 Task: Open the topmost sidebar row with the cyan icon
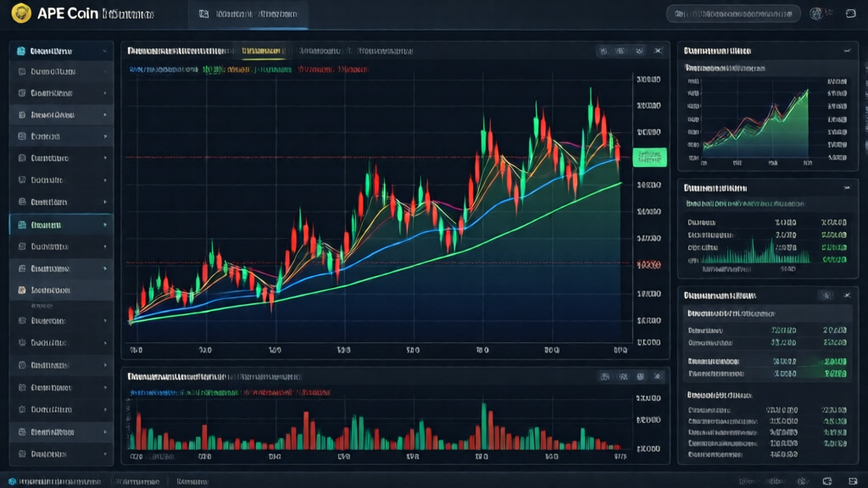[x=61, y=51]
